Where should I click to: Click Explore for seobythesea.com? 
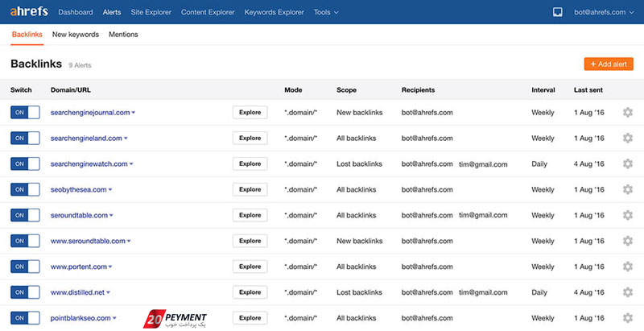[x=250, y=189]
